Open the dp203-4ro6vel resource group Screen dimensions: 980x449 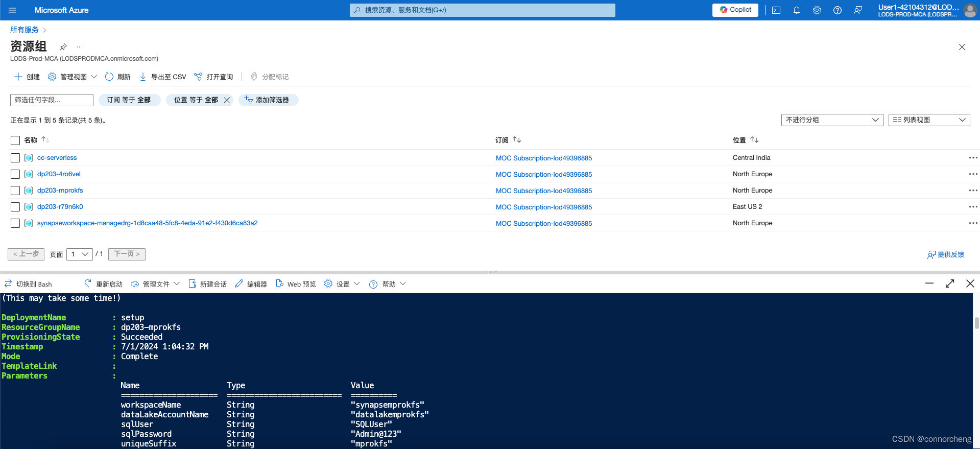tap(59, 174)
